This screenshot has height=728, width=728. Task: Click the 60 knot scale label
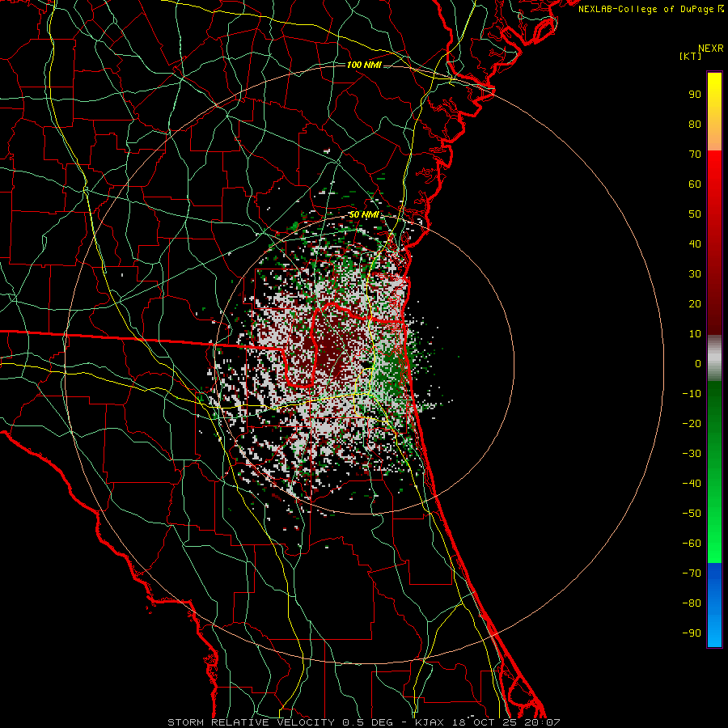click(x=695, y=184)
